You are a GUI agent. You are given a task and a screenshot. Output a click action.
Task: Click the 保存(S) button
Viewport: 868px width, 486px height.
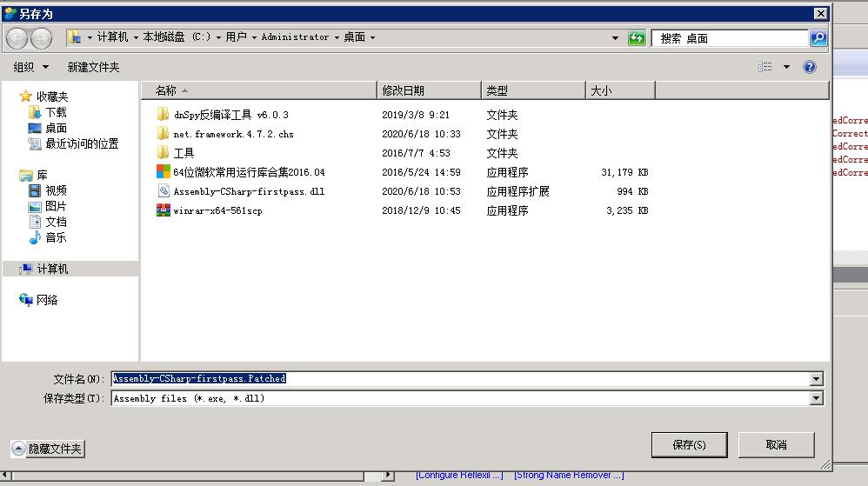(x=689, y=444)
